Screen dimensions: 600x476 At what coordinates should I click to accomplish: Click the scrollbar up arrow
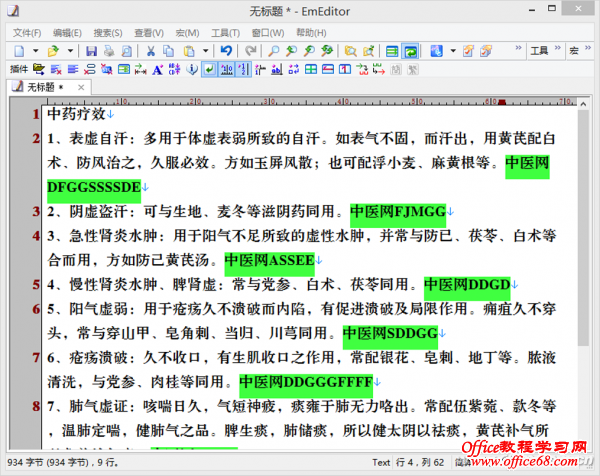pos(583,104)
